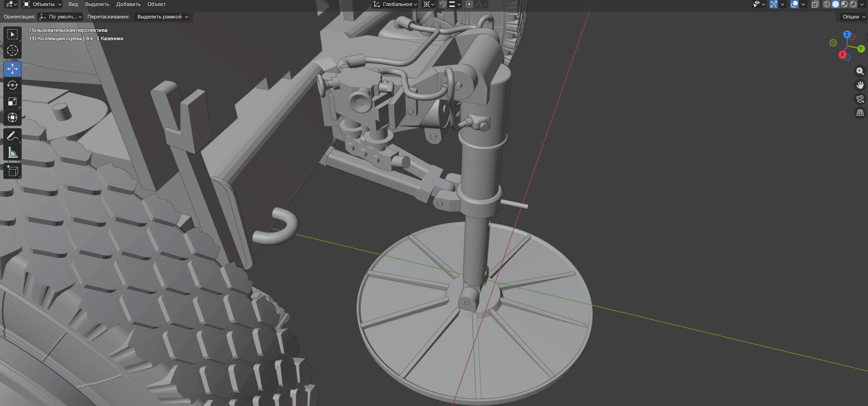Click the Zoom view magnifier button

pyautogui.click(x=860, y=71)
